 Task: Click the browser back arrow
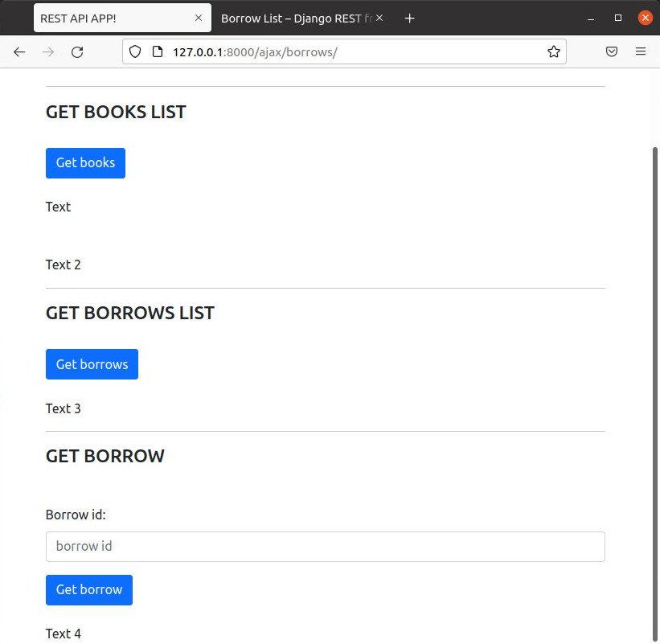(19, 51)
